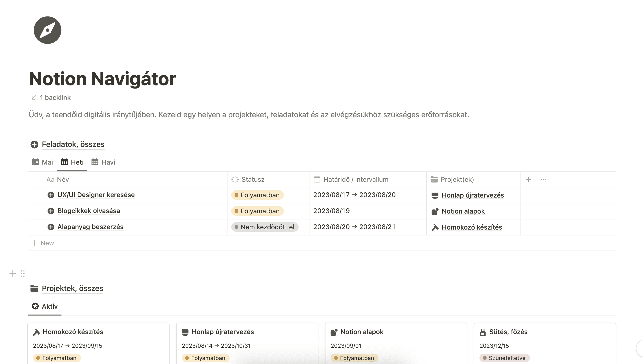Edit date 2023/08/17 → 2023/08/20
The width and height of the screenshot is (642, 364).
click(354, 195)
